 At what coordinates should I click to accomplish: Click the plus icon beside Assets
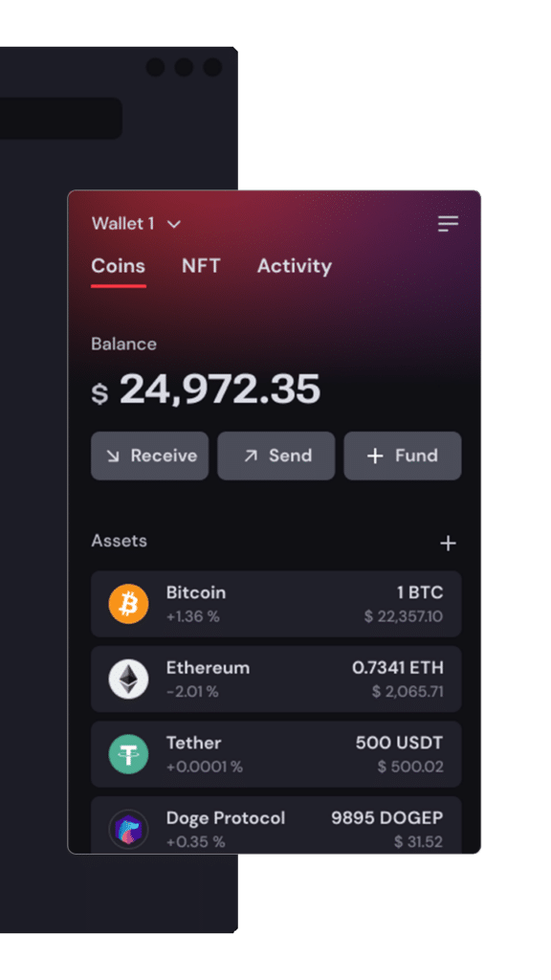(448, 544)
